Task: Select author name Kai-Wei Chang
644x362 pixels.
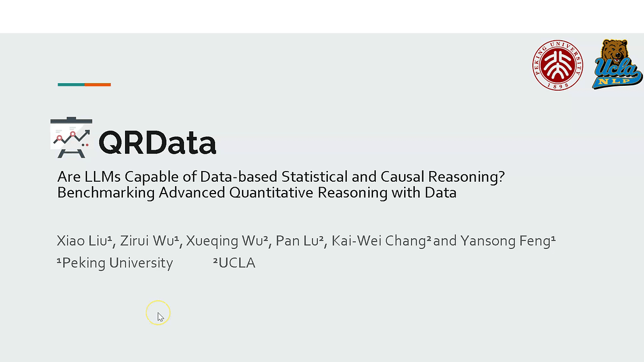Action: (382, 241)
